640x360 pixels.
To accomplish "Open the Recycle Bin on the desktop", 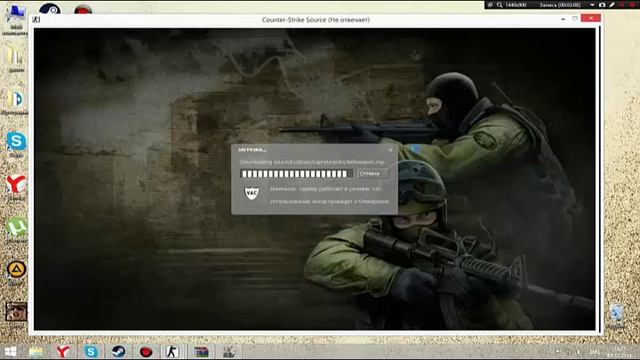I will (x=615, y=313).
